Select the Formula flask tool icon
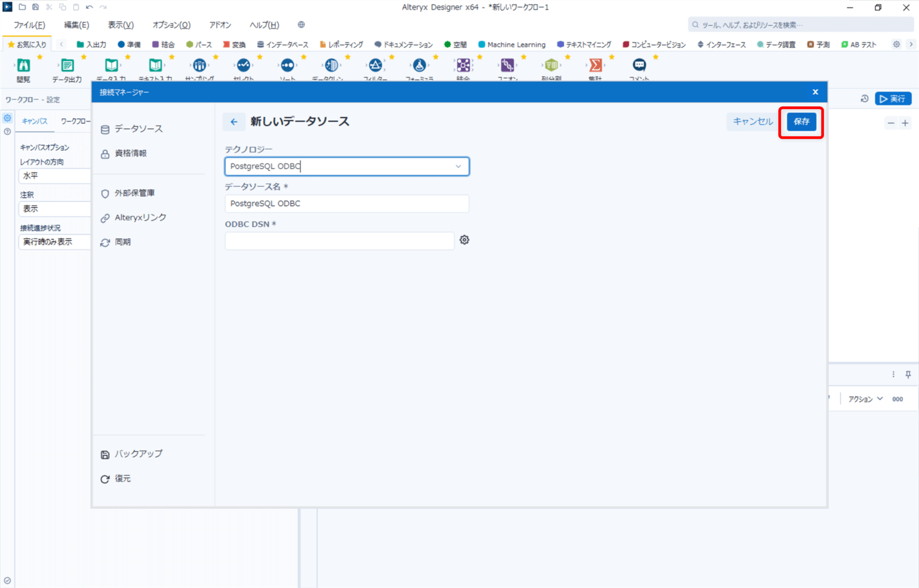Screen dimensions: 919x588 [420, 65]
